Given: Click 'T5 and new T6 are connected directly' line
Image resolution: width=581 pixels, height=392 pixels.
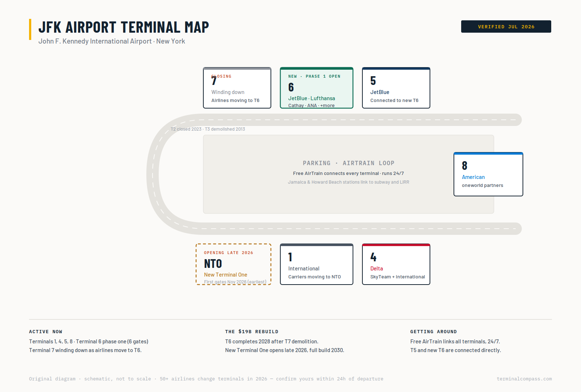Looking at the screenshot, I should [x=456, y=350].
